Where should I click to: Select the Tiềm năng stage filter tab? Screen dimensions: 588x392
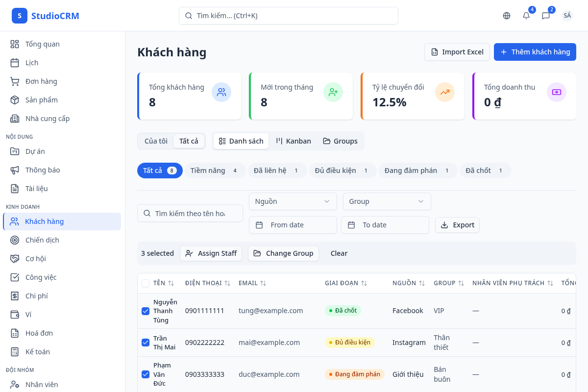pos(215,171)
